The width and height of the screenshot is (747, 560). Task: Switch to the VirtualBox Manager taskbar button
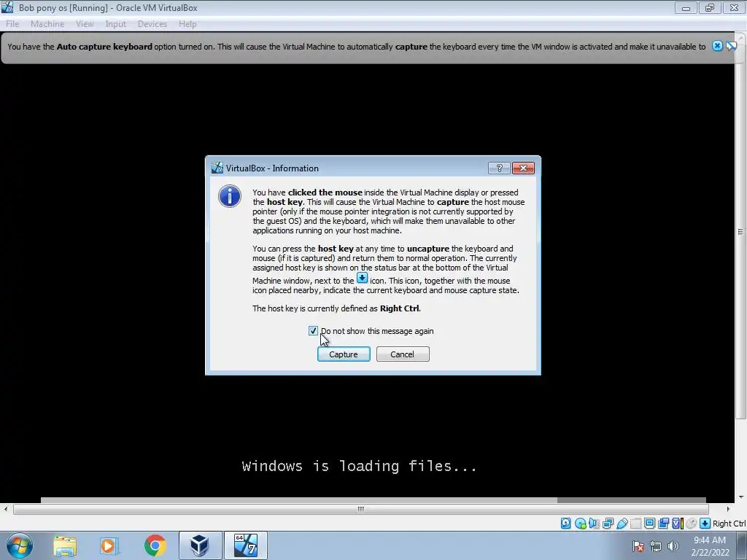200,545
